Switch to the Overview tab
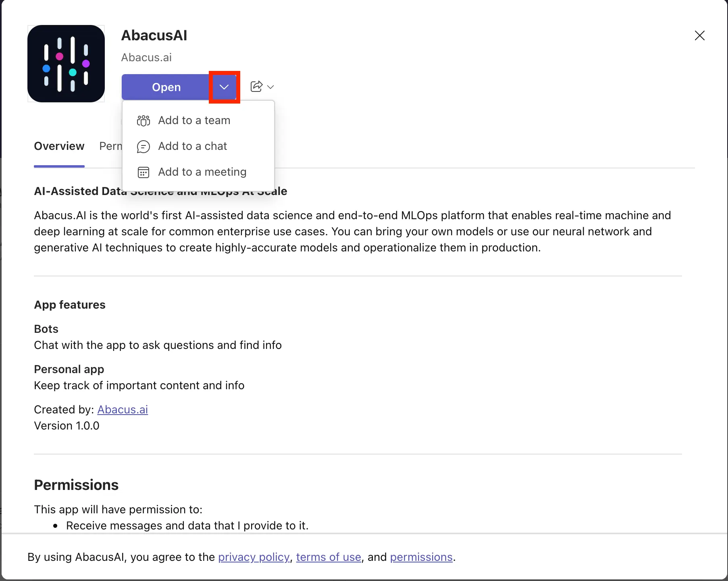The image size is (728, 581). coord(59,146)
